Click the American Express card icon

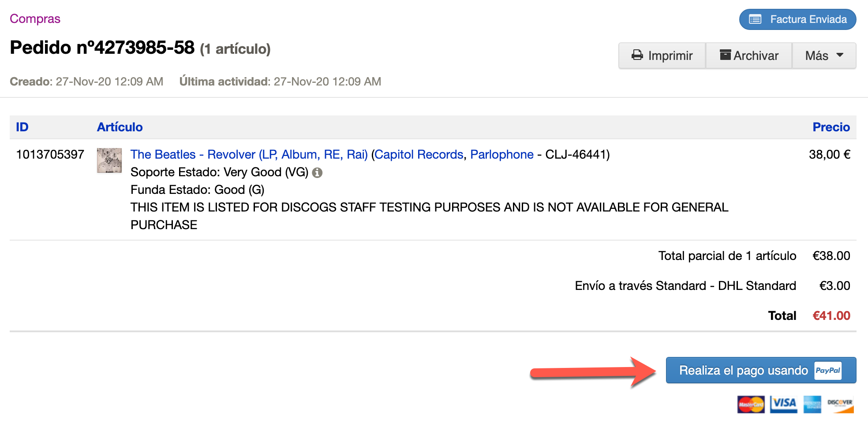tap(812, 404)
